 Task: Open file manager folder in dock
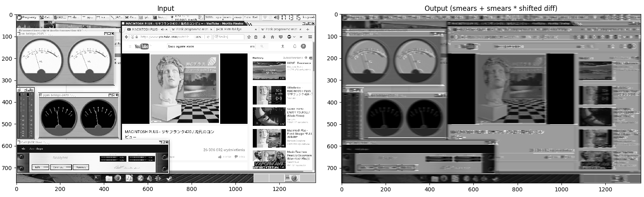[109, 178]
